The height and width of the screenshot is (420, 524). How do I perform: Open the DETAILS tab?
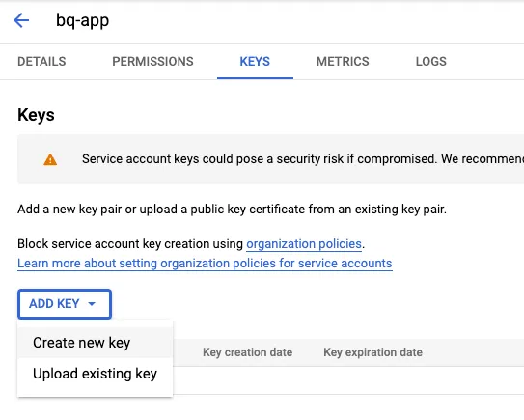pos(41,62)
